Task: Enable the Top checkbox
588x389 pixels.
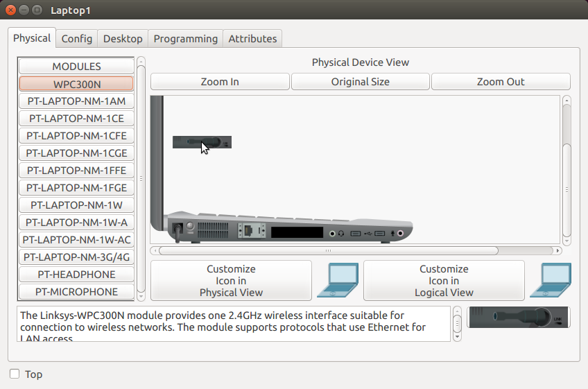Action: tap(15, 374)
